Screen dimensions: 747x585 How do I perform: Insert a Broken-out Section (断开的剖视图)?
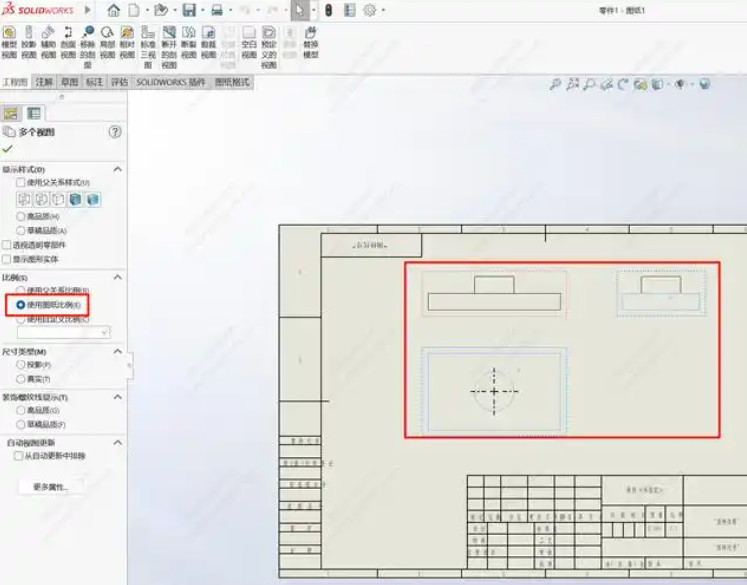pos(169,48)
